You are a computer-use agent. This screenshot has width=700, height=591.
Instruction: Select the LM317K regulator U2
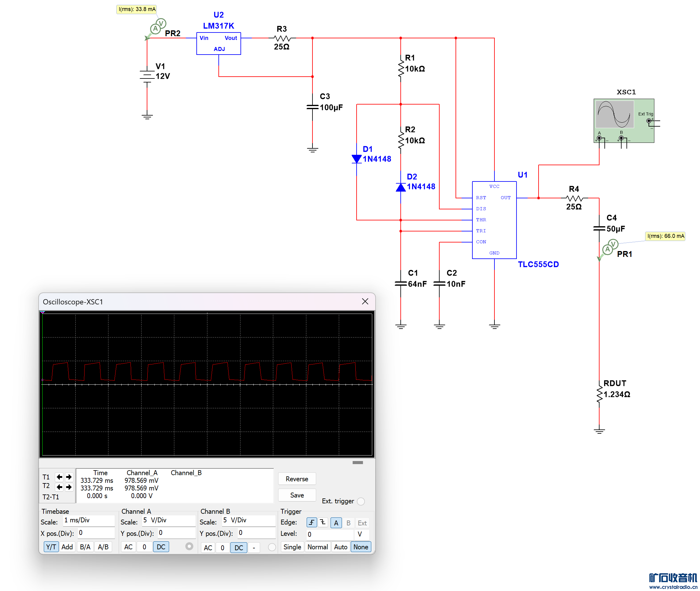tap(218, 44)
